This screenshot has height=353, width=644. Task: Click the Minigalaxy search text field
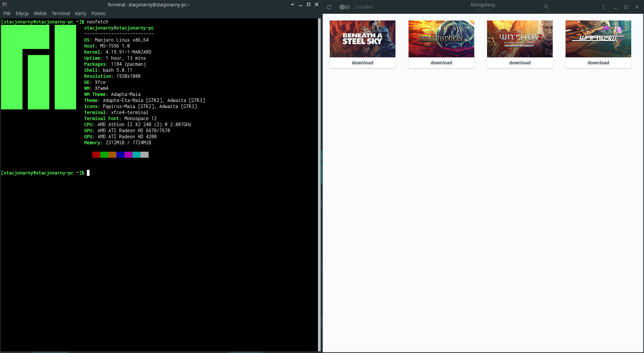[570, 7]
